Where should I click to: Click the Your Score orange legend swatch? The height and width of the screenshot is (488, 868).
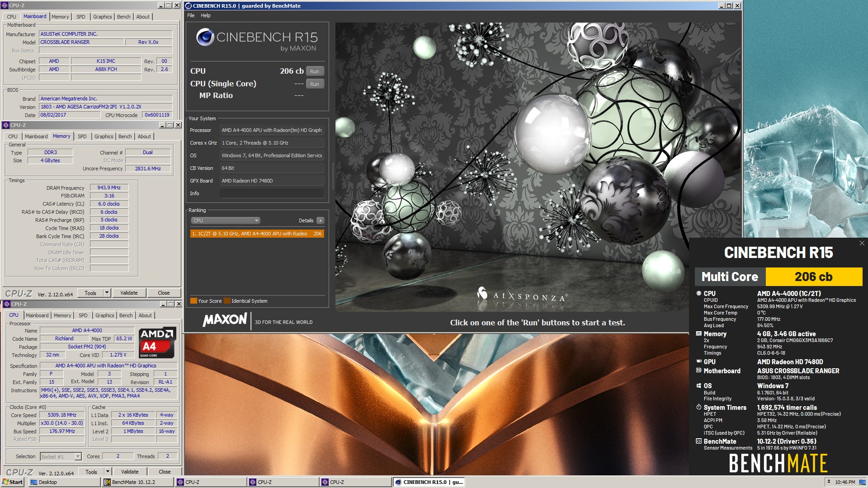pos(193,301)
